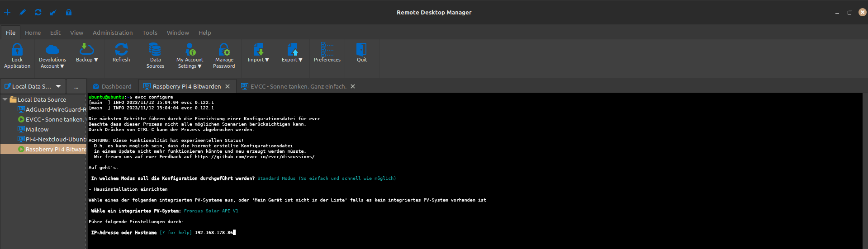Click the Manage Password icon
Image resolution: width=868 pixels, height=249 pixels.
[224, 50]
